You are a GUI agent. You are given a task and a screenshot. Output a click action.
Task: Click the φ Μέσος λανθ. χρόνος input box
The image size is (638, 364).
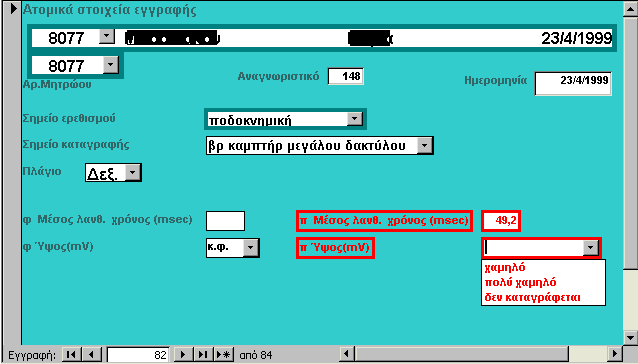[x=225, y=221]
